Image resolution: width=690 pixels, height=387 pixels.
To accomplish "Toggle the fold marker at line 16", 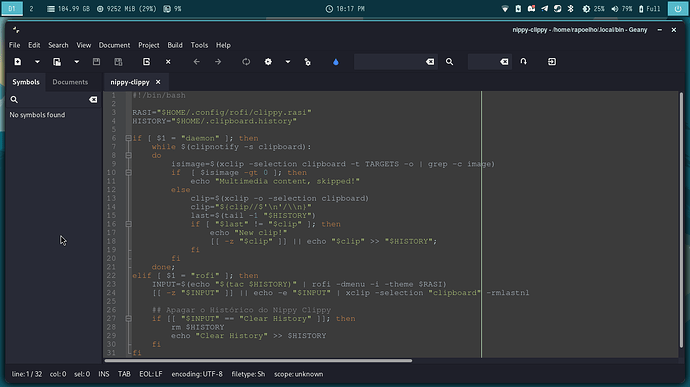I will point(128,224).
